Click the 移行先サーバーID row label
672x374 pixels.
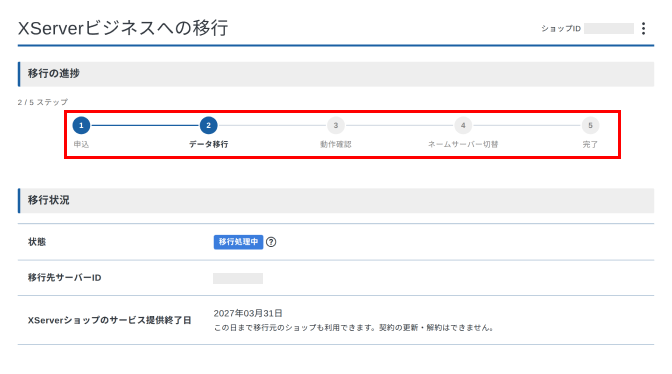pos(65,278)
